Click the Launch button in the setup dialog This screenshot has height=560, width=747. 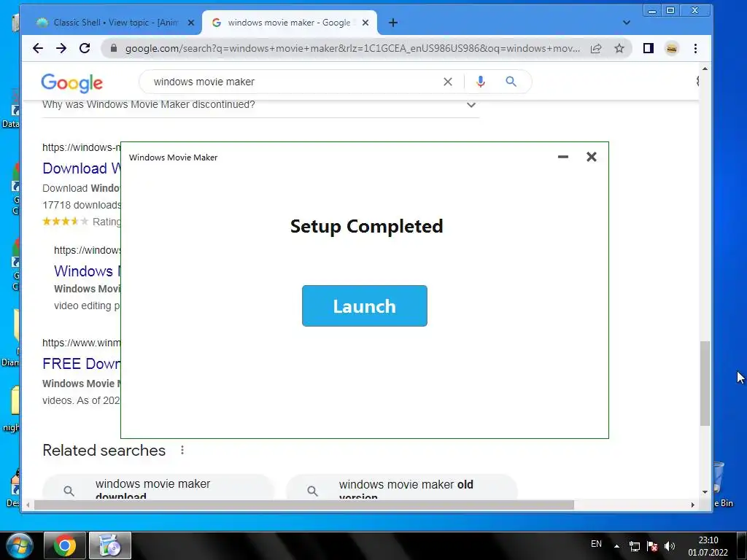tap(365, 306)
